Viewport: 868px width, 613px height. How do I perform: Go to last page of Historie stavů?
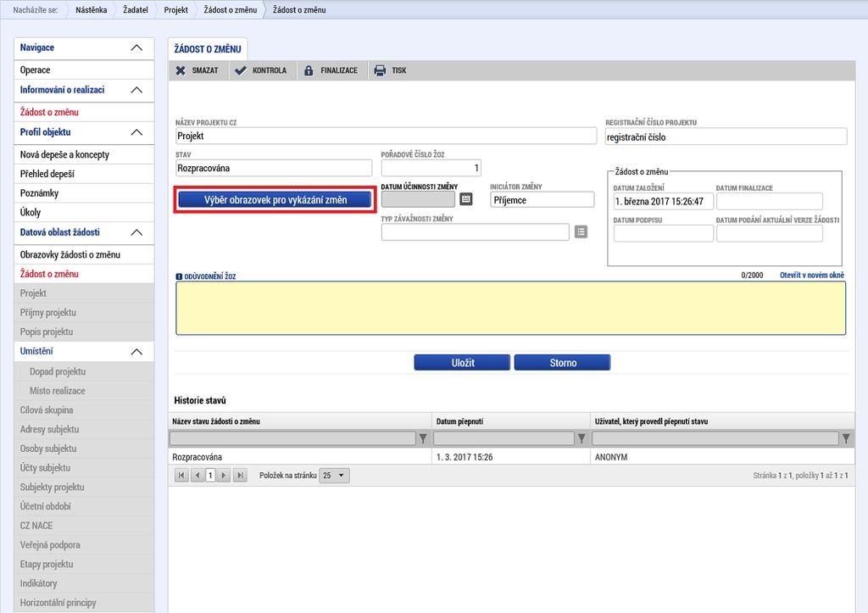pos(240,475)
